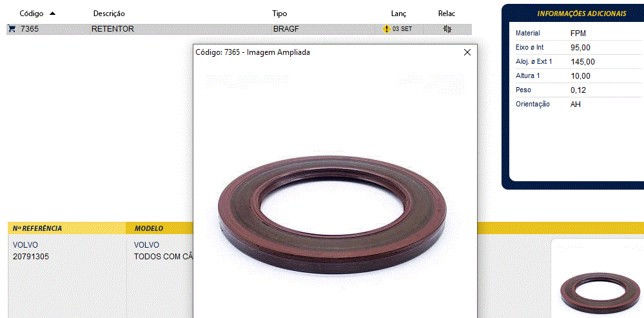Select the RETENTOR description cell
This screenshot has height=318, width=644.
point(113,29)
